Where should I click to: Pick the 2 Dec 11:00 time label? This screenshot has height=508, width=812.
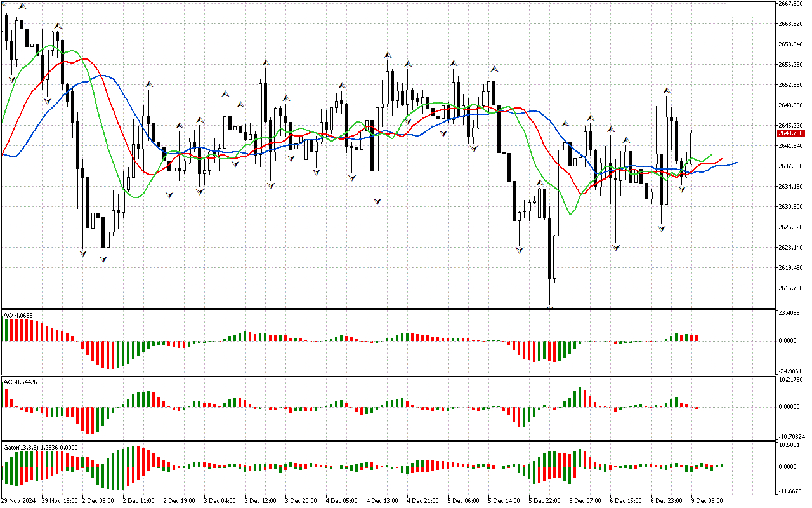(140, 500)
